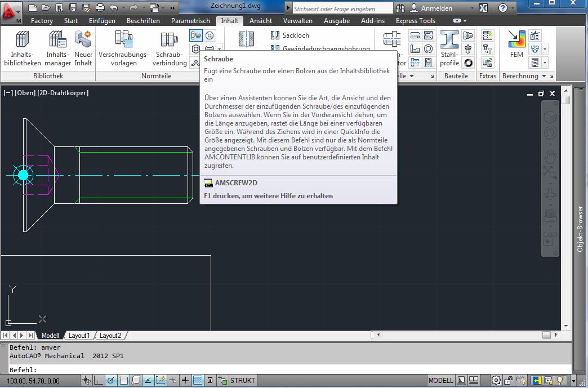Toggle lineweight display in status bar

point(185,381)
